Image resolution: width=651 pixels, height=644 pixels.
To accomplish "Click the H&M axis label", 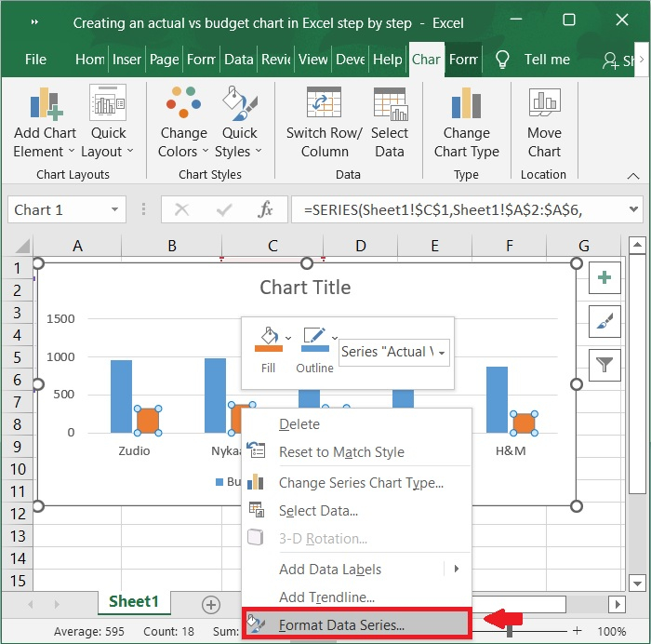I will [511, 450].
